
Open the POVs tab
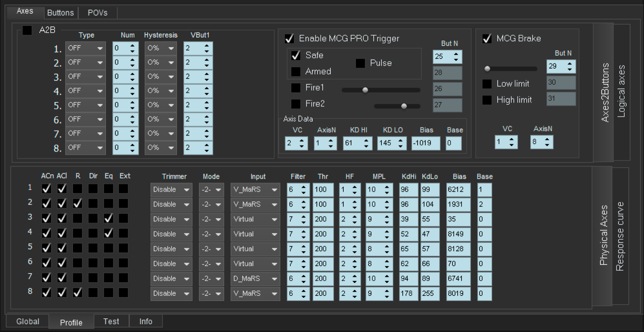click(97, 13)
